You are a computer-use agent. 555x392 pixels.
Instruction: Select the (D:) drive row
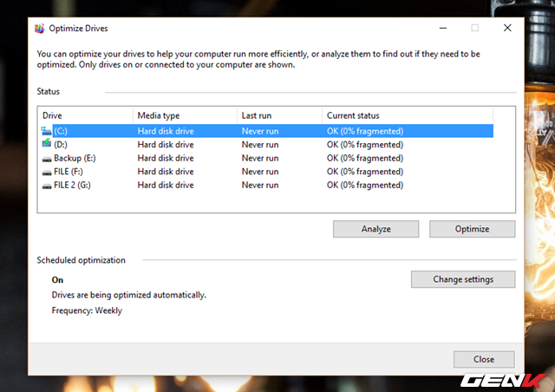[267, 145]
